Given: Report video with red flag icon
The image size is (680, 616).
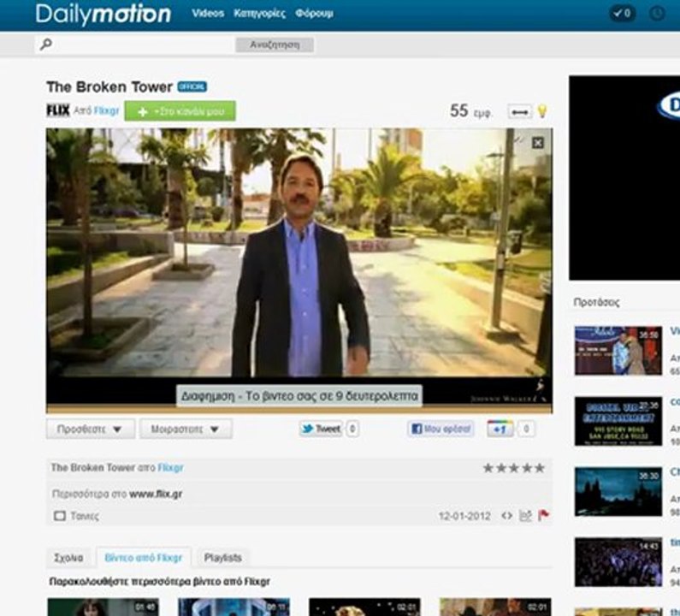Looking at the screenshot, I should pos(543,515).
